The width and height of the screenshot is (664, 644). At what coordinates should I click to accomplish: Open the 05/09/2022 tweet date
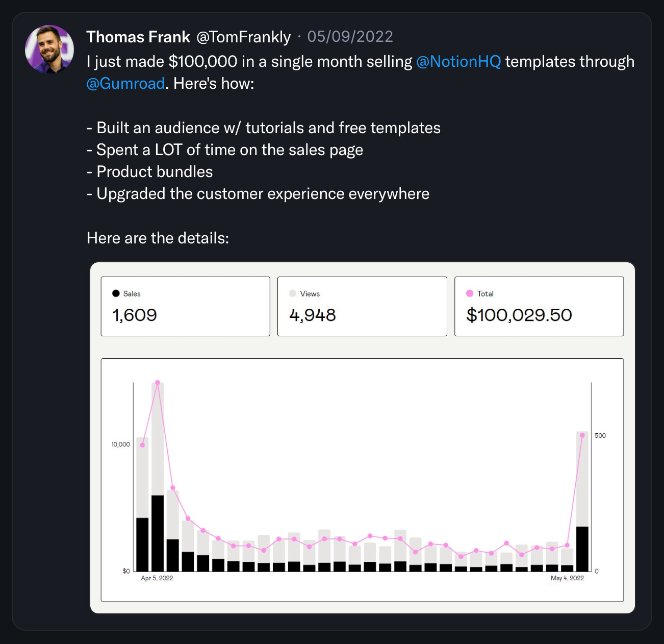click(x=350, y=37)
